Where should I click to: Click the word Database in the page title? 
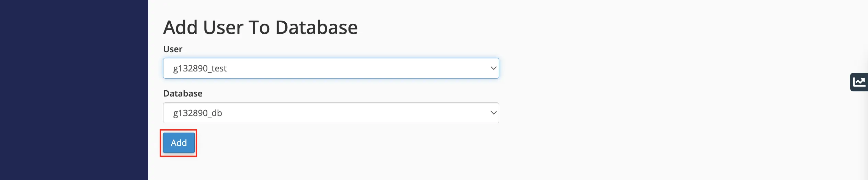pyautogui.click(x=317, y=27)
